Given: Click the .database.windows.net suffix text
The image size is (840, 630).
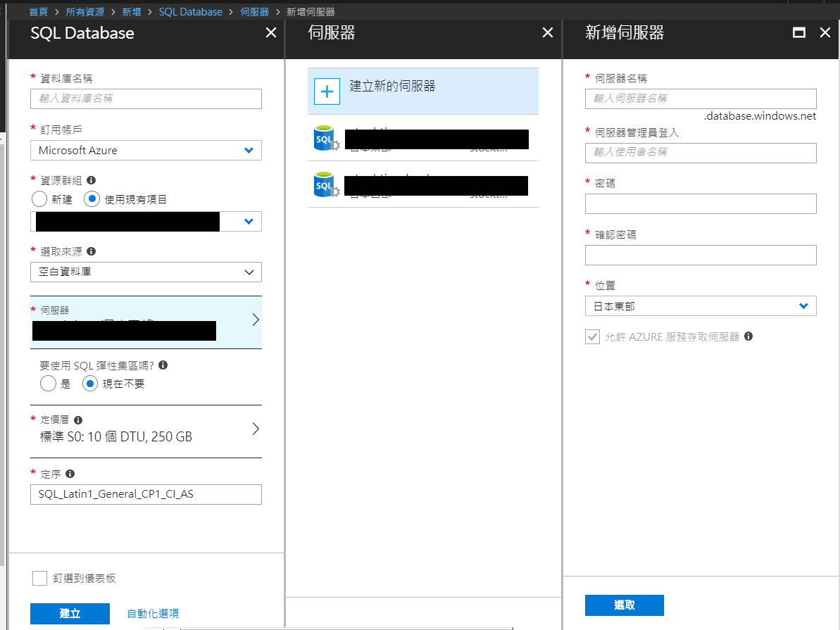Looking at the screenshot, I should [x=760, y=116].
